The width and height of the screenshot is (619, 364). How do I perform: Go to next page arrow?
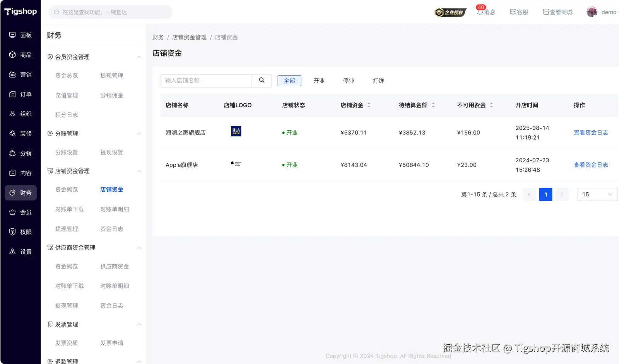tap(562, 194)
